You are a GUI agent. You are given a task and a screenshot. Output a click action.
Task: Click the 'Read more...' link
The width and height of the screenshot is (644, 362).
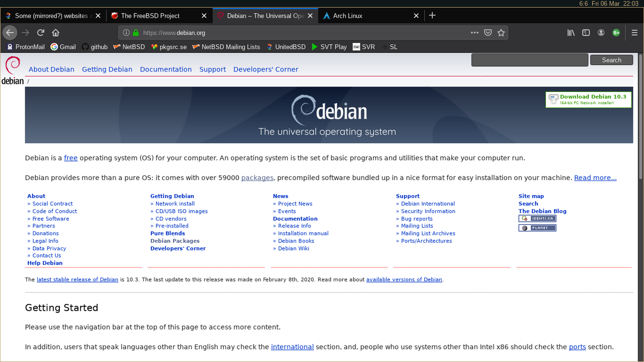(x=595, y=177)
